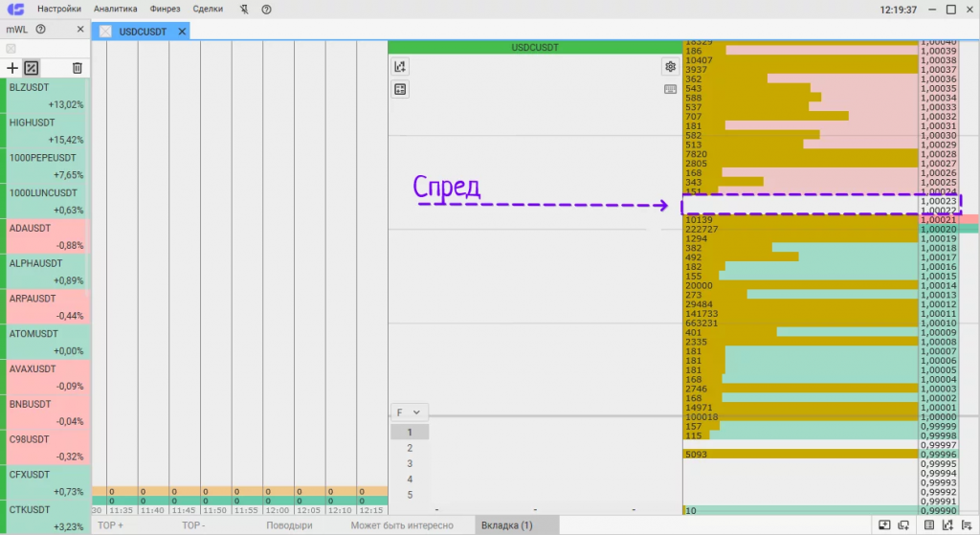Screen dimensions: 980x535
Task: Toggle the pin icon in the top menu bar
Action: (244, 10)
